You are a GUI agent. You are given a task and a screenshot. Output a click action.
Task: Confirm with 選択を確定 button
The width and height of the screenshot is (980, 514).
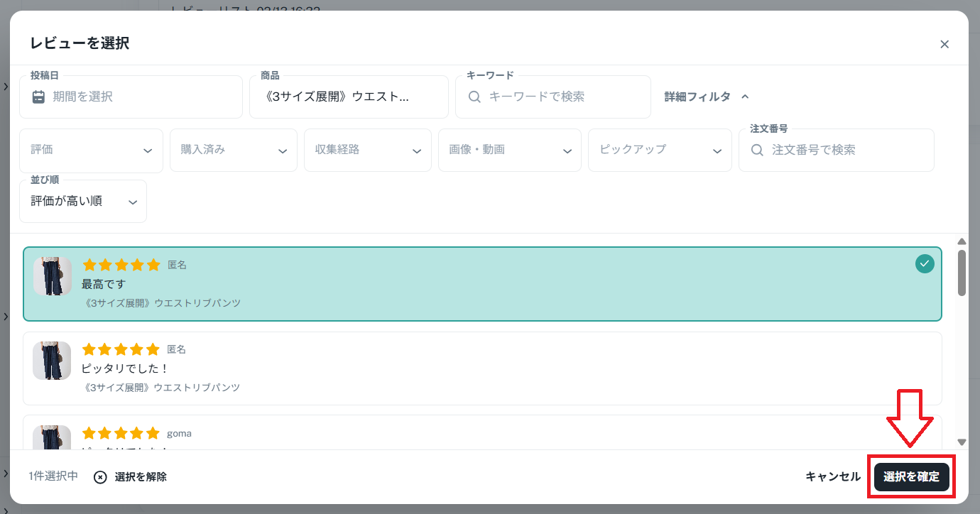[911, 477]
